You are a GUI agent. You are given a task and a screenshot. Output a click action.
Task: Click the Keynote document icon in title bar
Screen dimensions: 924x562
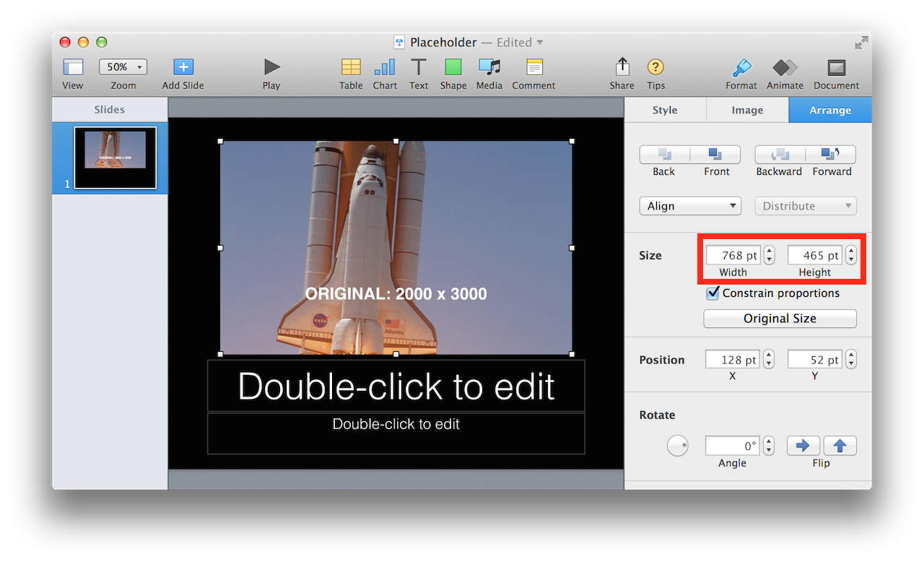click(x=400, y=43)
